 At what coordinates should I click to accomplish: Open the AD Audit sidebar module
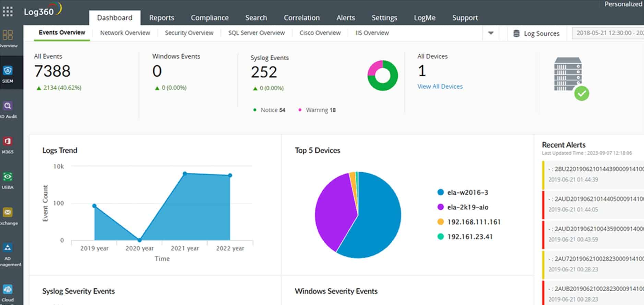(8, 109)
